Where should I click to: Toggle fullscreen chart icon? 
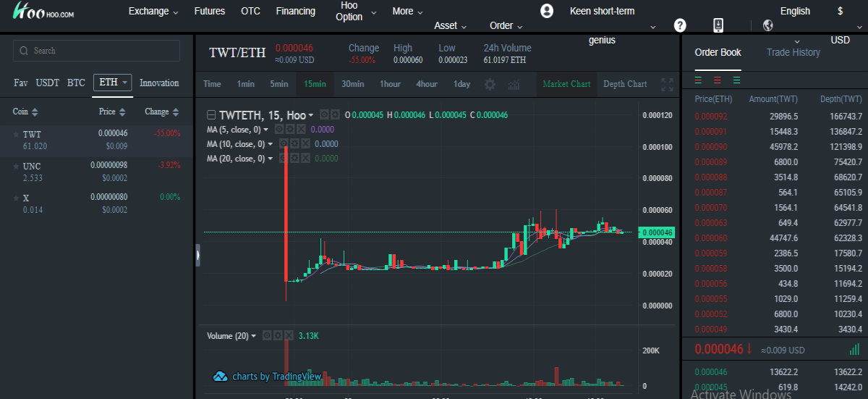(667, 84)
